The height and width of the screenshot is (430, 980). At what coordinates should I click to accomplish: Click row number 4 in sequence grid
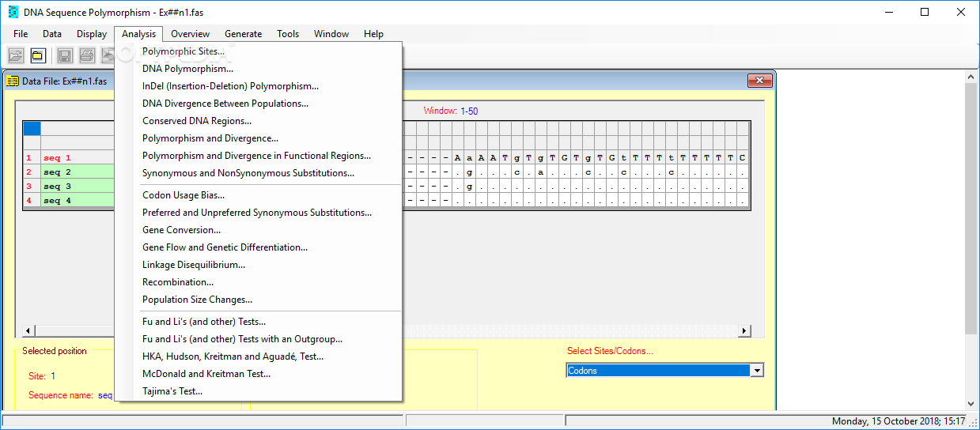point(32,201)
